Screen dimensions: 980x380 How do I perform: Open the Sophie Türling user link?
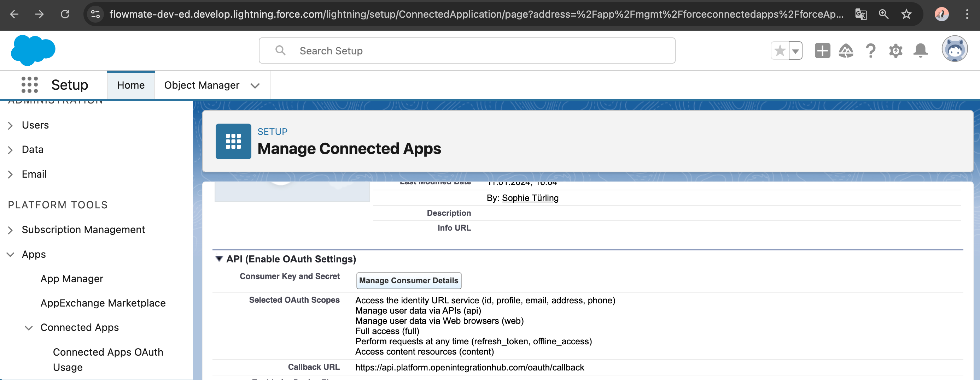click(530, 198)
